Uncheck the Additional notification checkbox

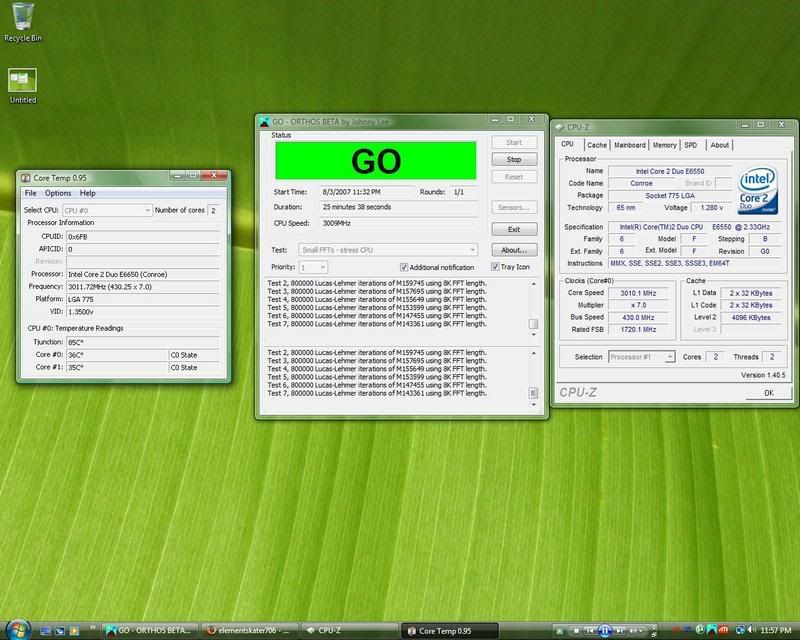coord(404,267)
